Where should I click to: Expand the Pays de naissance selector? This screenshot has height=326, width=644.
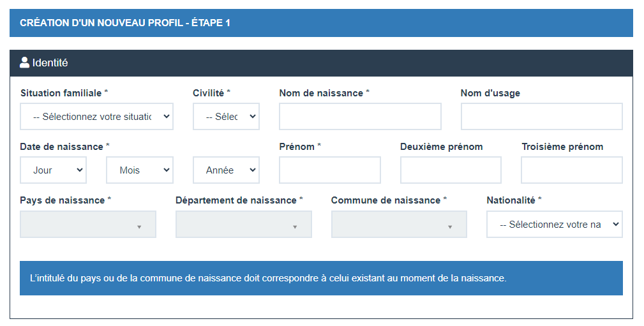[x=88, y=224]
